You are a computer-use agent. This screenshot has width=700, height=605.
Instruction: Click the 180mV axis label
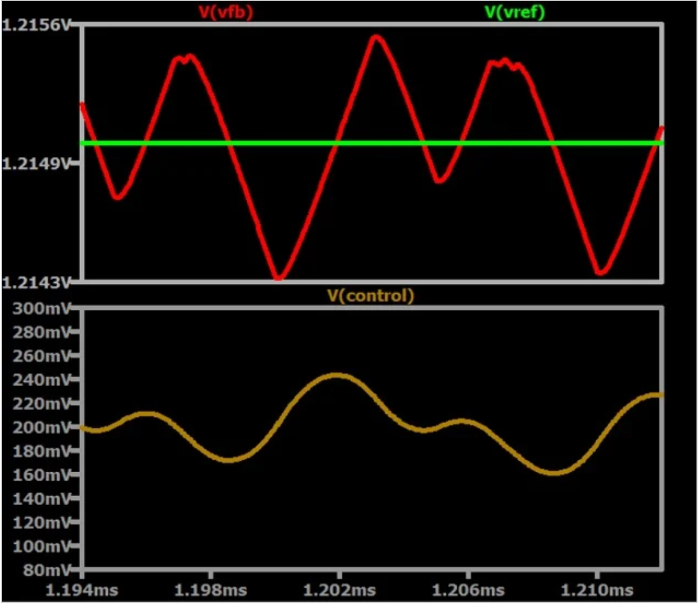point(43,451)
